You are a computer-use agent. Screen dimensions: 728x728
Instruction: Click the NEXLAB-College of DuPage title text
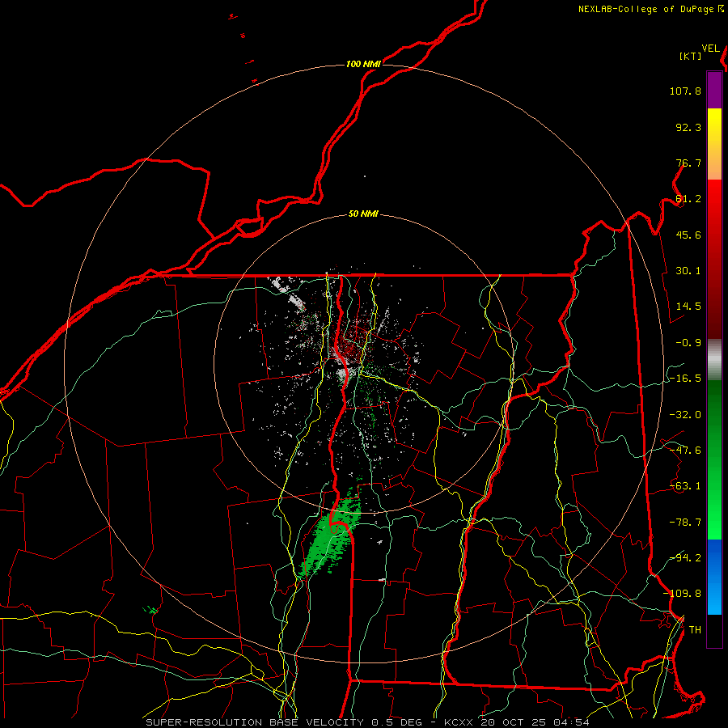pyautogui.click(x=651, y=9)
